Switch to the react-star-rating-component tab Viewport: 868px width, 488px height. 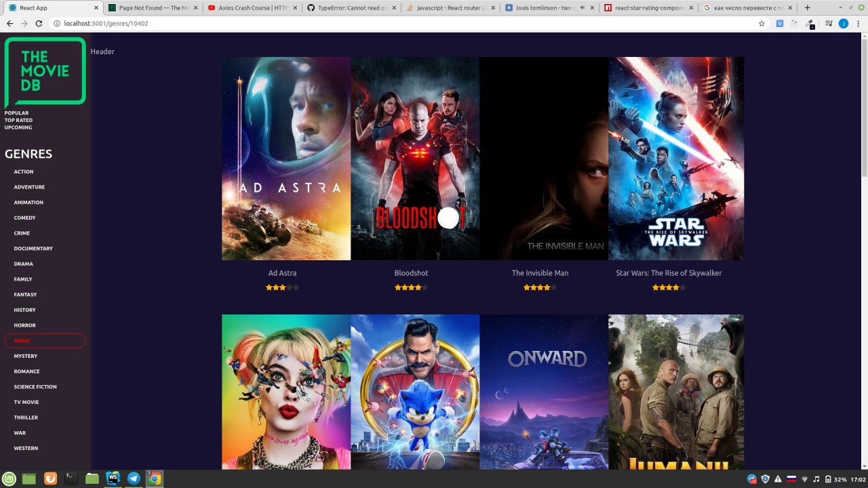(x=648, y=8)
